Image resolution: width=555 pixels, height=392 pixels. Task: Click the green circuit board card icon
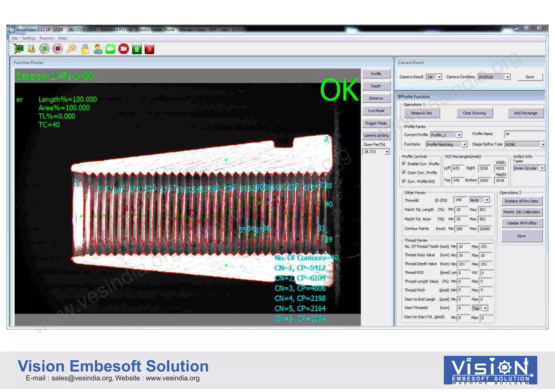click(x=18, y=49)
